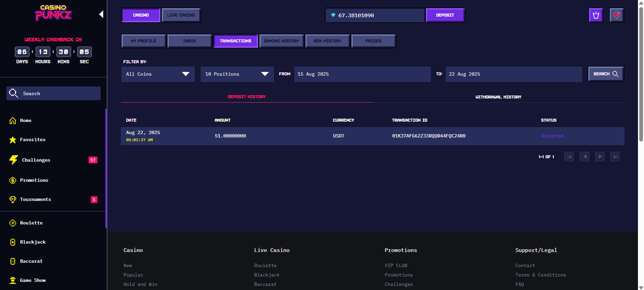The width and height of the screenshot is (644, 290).
Task: Click the Tournaments badge showing 1
Action: click(x=94, y=199)
